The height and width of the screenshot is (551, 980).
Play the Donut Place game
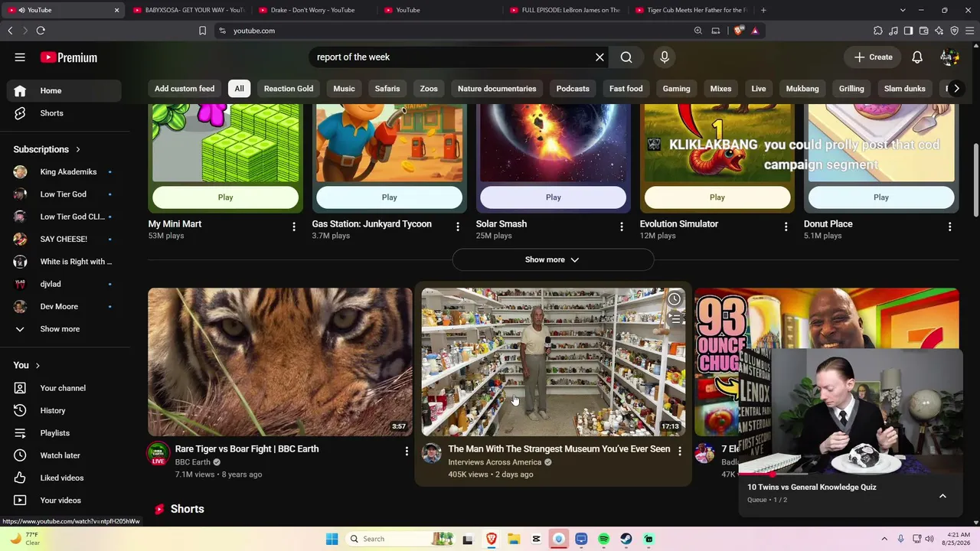881,197
